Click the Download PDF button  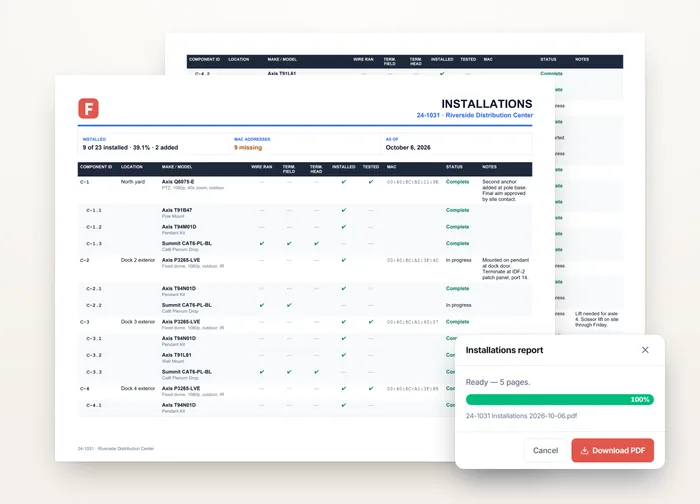(x=612, y=450)
